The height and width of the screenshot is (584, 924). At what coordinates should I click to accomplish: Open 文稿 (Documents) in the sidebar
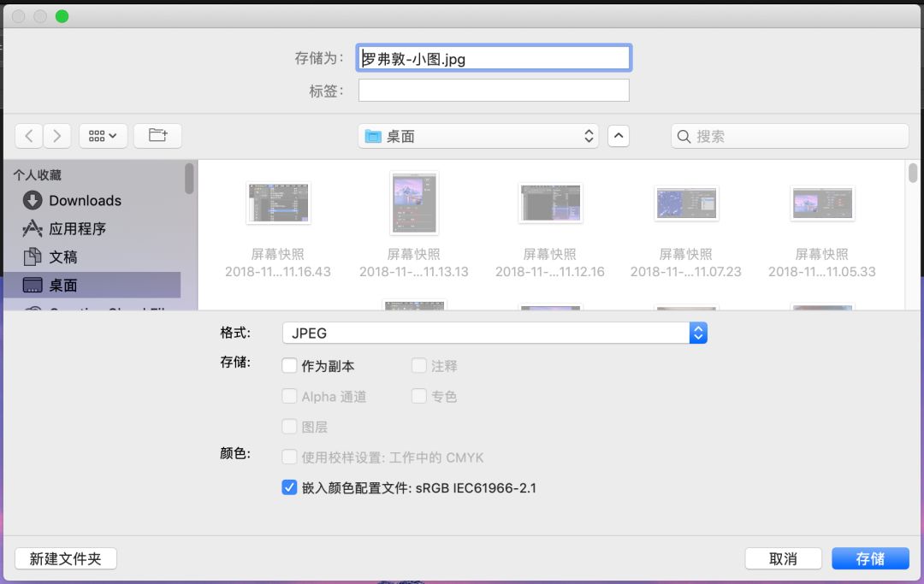point(64,256)
